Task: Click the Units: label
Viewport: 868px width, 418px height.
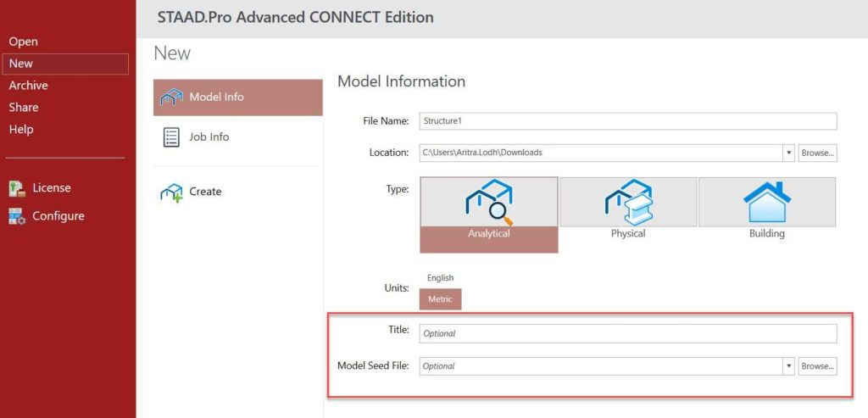Action: pyautogui.click(x=396, y=288)
